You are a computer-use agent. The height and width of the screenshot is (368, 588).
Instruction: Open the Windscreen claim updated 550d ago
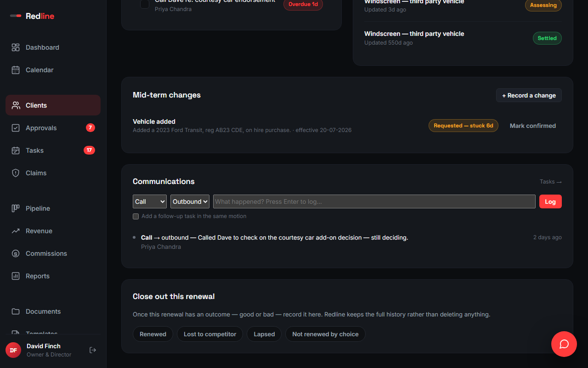coord(463,38)
